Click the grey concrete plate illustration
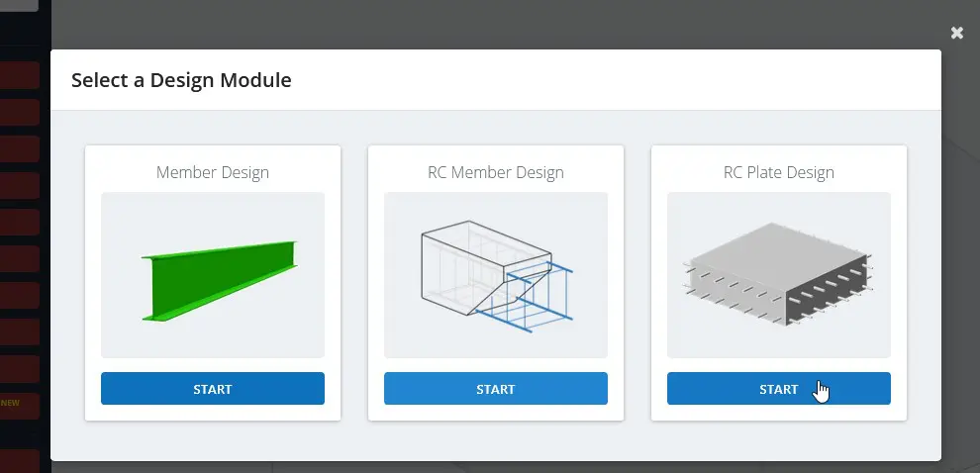The image size is (980, 473). coord(777,274)
